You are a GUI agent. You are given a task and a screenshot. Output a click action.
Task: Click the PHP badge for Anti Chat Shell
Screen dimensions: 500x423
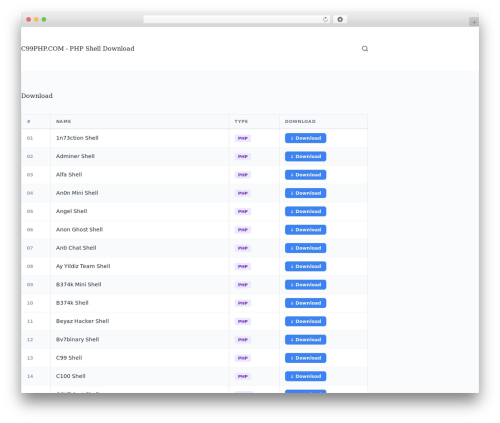[x=243, y=248]
